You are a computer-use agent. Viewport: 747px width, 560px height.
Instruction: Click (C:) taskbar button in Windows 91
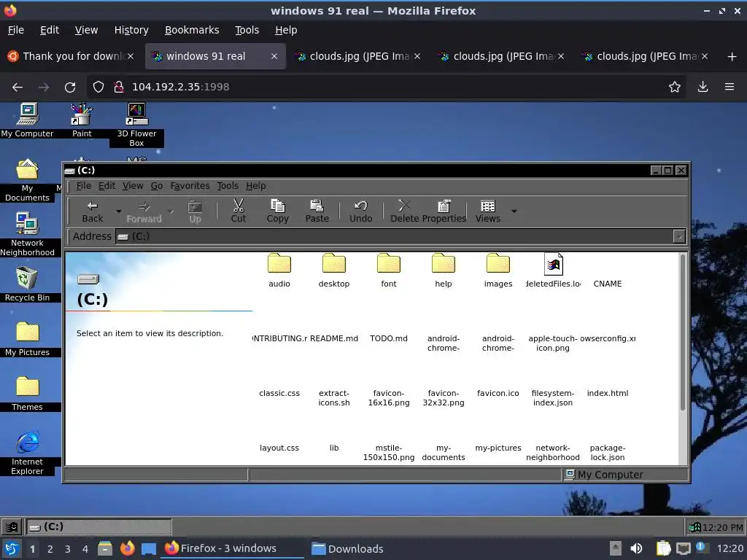pos(98,526)
